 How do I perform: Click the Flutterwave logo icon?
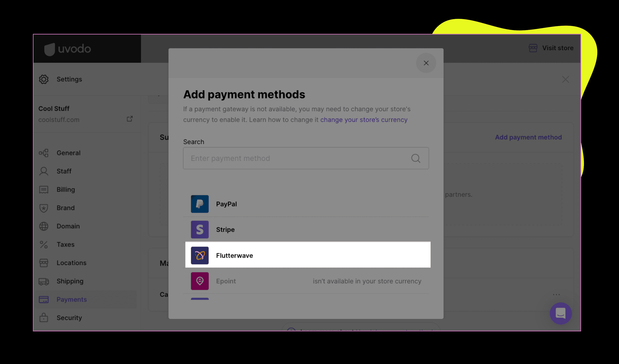(x=200, y=256)
